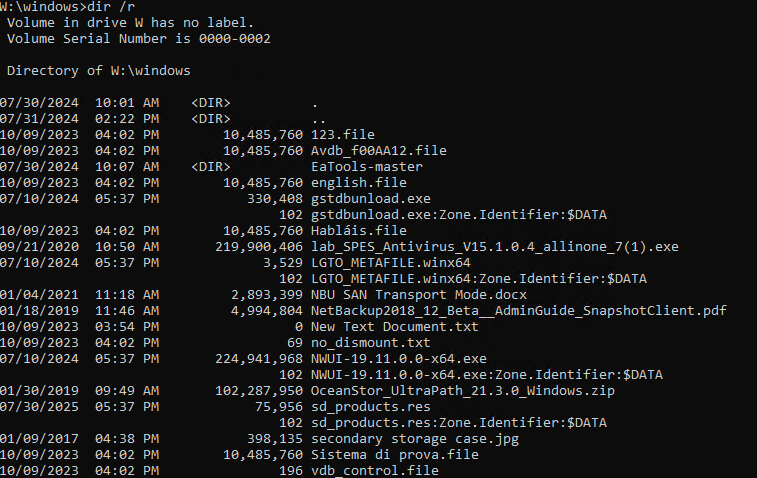
Task: Select the 123.file filename
Action: [x=343, y=134]
